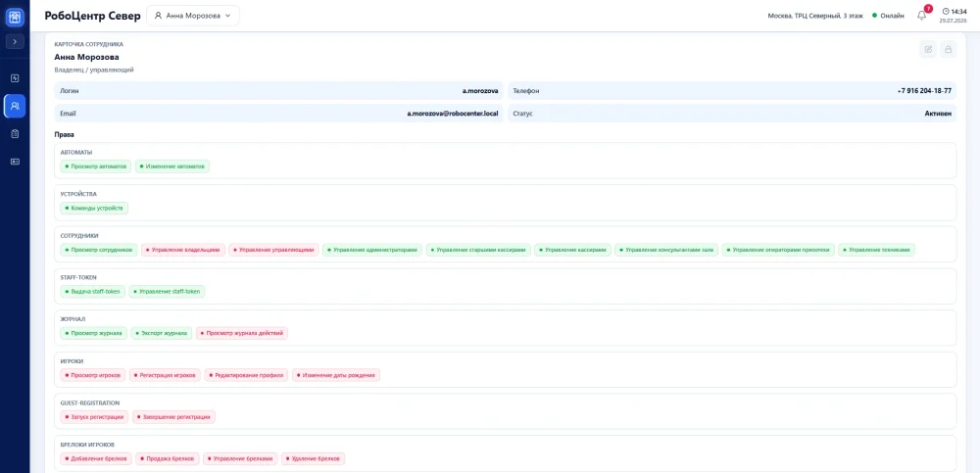Click the location text Москва, ТРЦ Северный
980x473 pixels.
tap(816, 16)
